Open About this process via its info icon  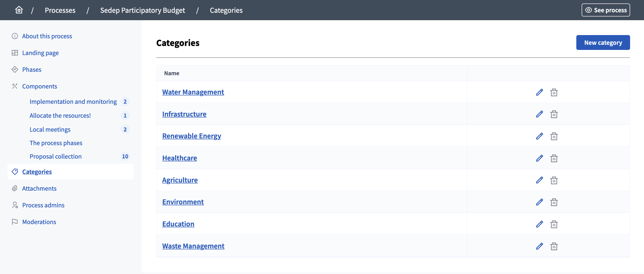[x=15, y=36]
